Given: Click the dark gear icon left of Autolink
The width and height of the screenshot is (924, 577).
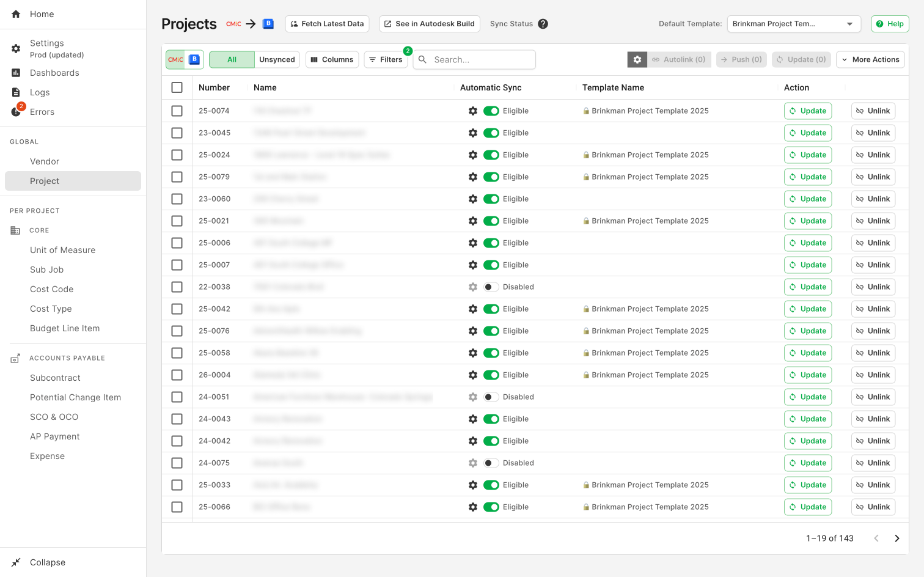Looking at the screenshot, I should click(x=637, y=59).
